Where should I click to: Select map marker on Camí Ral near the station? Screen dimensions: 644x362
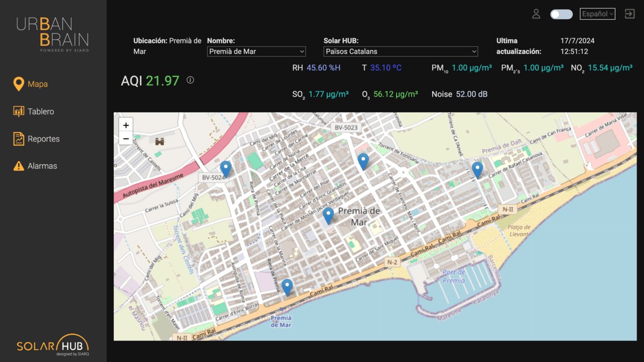288,287
